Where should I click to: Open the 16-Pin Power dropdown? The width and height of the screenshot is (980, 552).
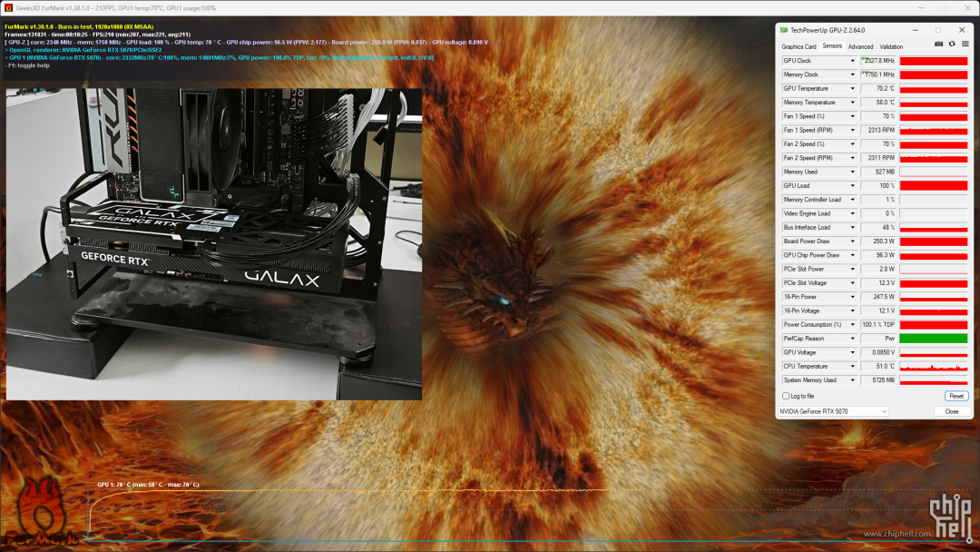point(852,296)
